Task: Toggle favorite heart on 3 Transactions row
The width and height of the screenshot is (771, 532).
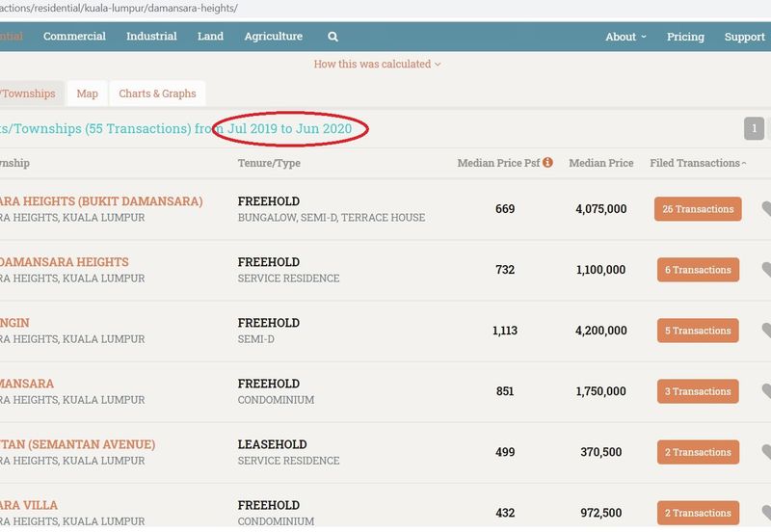Action: pyautogui.click(x=766, y=391)
